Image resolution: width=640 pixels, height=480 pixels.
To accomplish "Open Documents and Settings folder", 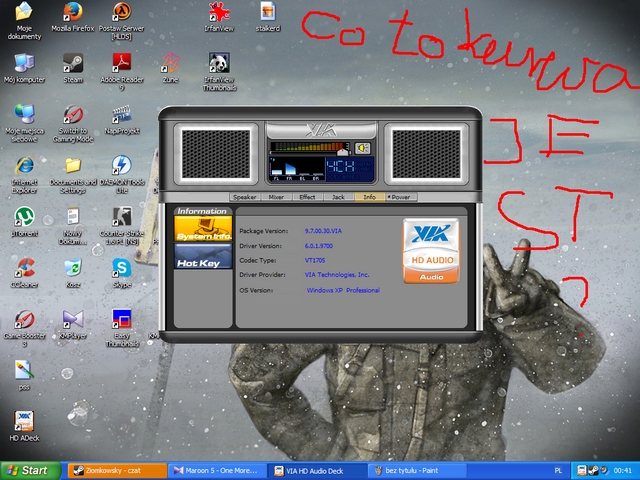I will [73, 175].
